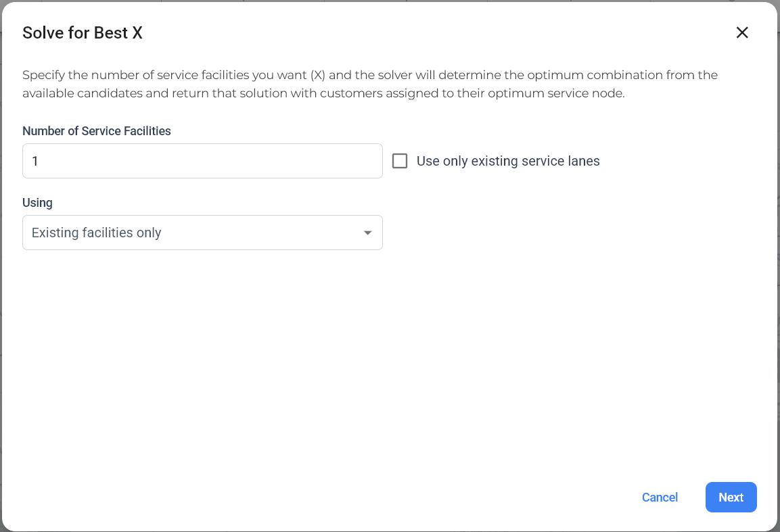Click the right end of the facilities number box
This screenshot has height=532, width=780.
(365, 161)
